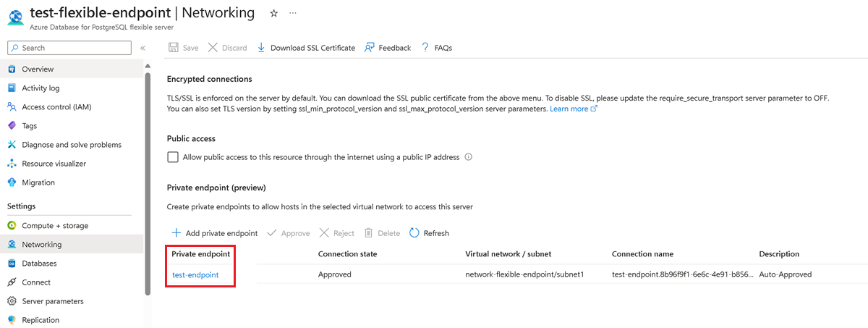
Task: Go to Access control (IAM)
Action: point(56,107)
